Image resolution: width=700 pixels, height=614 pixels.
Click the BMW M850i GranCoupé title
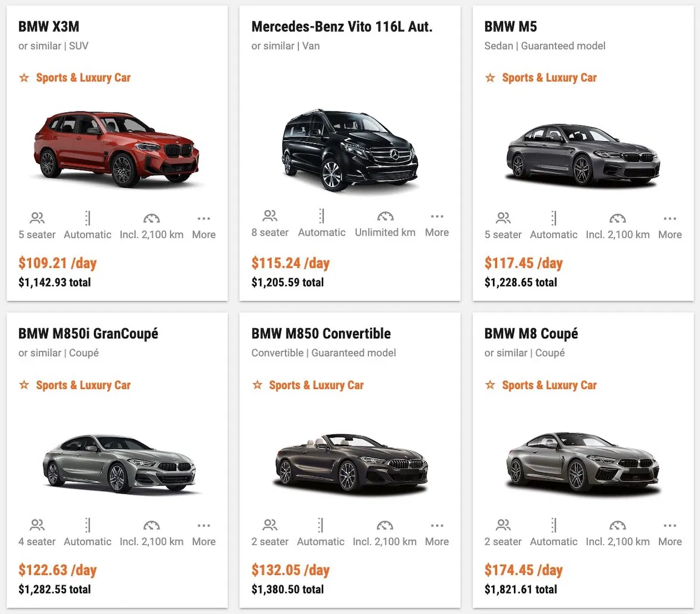pos(88,334)
